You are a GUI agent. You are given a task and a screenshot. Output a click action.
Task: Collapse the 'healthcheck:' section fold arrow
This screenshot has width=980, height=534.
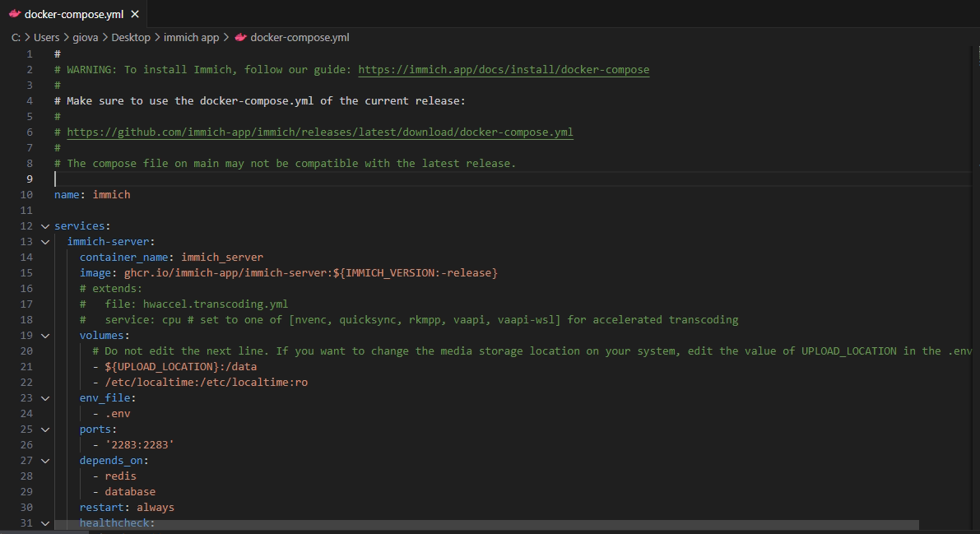click(45, 522)
